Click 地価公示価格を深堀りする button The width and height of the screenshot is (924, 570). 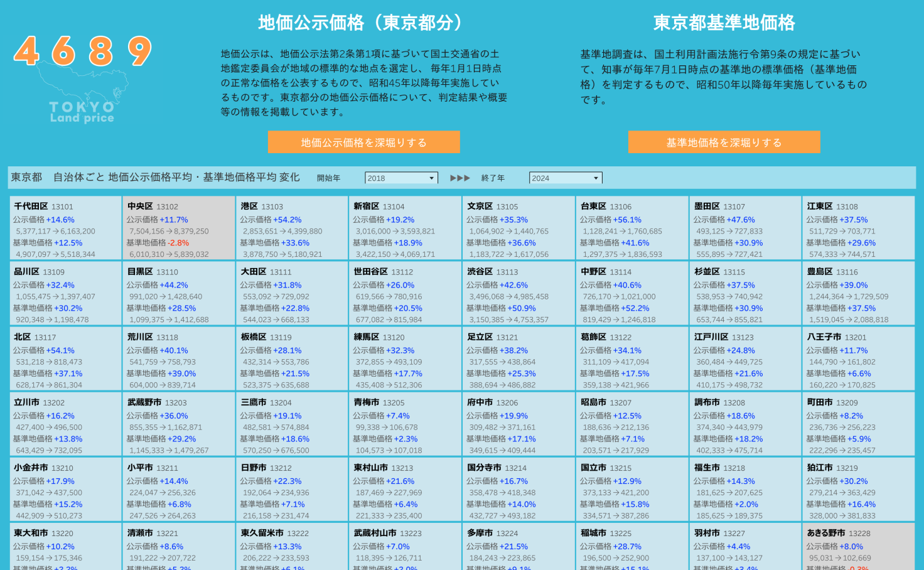tap(364, 142)
